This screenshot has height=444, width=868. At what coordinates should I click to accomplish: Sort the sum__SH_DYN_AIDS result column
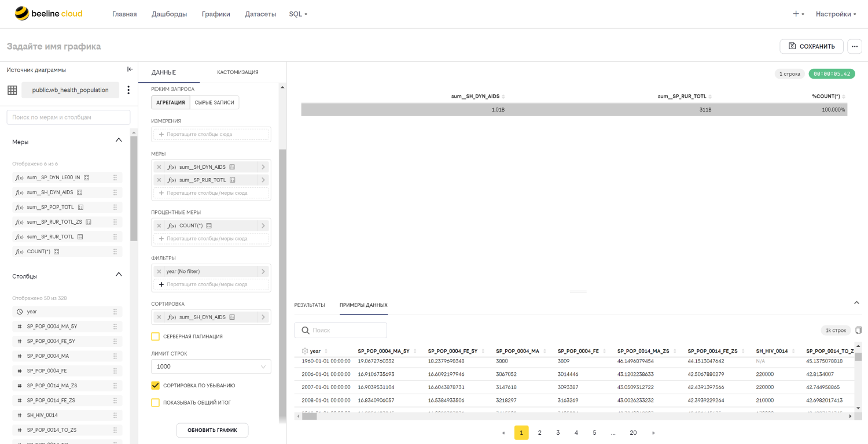coord(503,97)
